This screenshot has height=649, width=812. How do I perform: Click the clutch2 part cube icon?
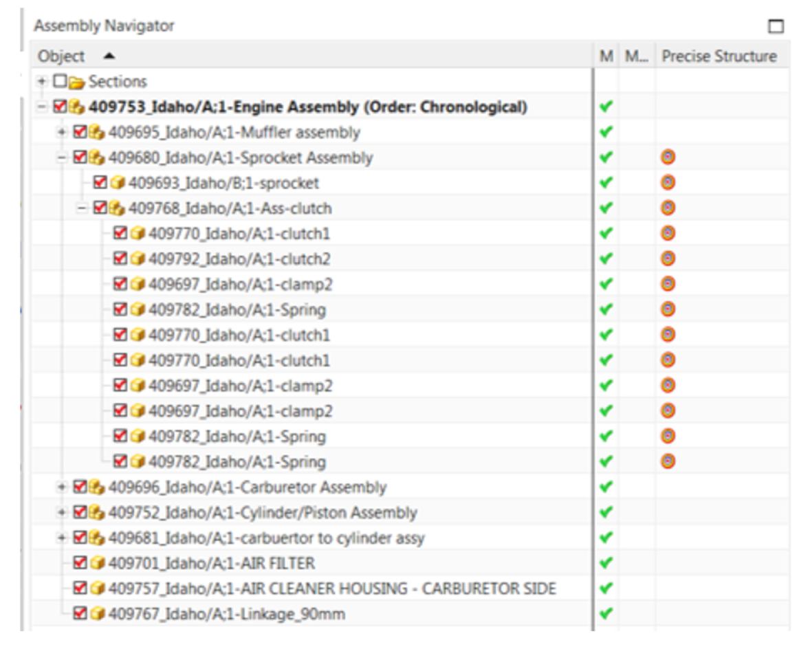click(138, 259)
